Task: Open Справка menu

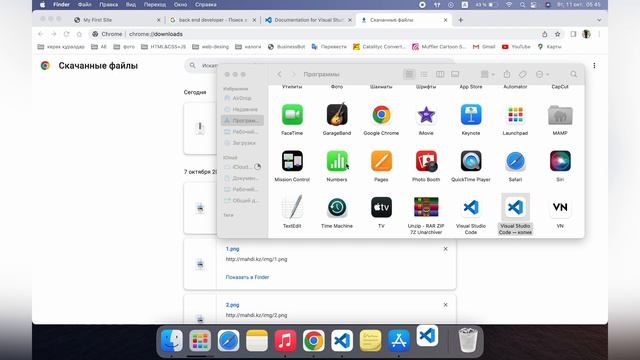Action: (x=206, y=5)
